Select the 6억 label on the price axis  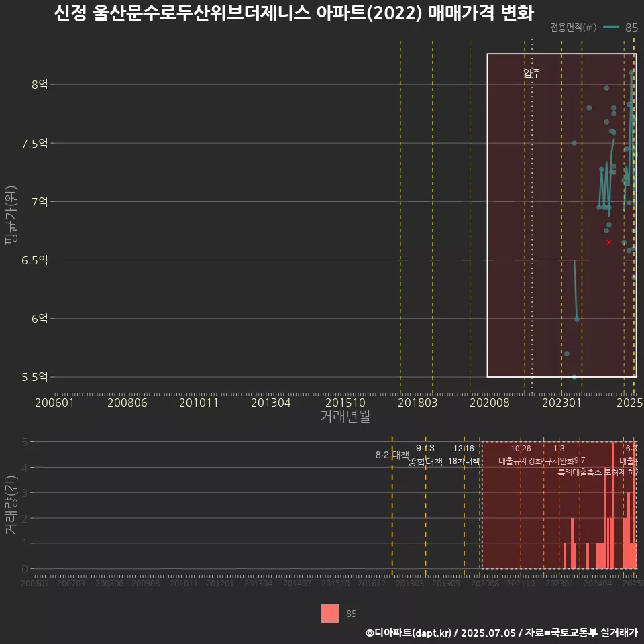[x=40, y=318]
